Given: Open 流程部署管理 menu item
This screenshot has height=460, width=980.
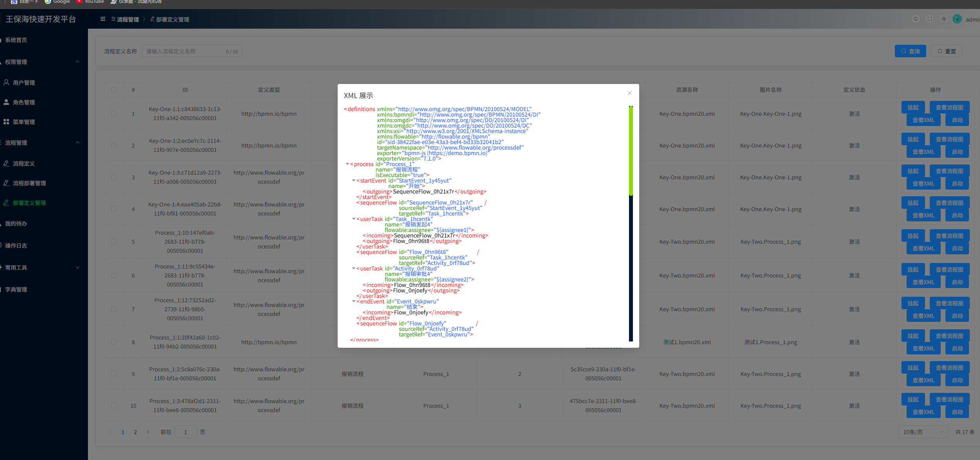Looking at the screenshot, I should tap(29, 183).
